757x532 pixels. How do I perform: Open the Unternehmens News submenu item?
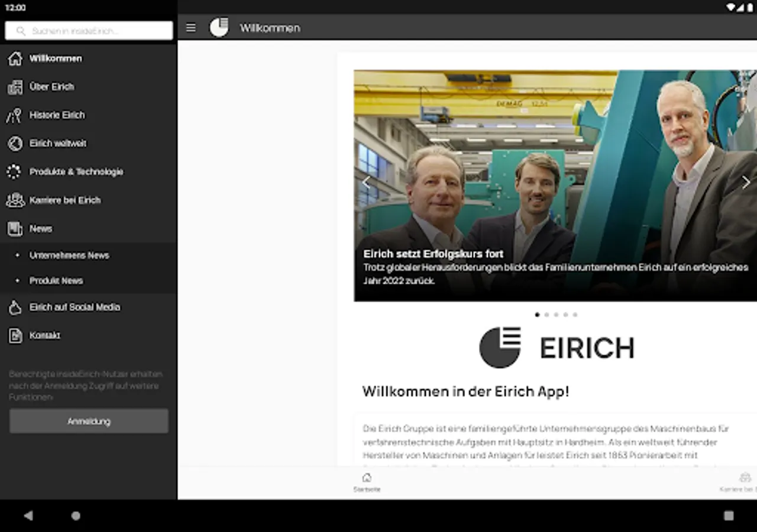point(89,255)
